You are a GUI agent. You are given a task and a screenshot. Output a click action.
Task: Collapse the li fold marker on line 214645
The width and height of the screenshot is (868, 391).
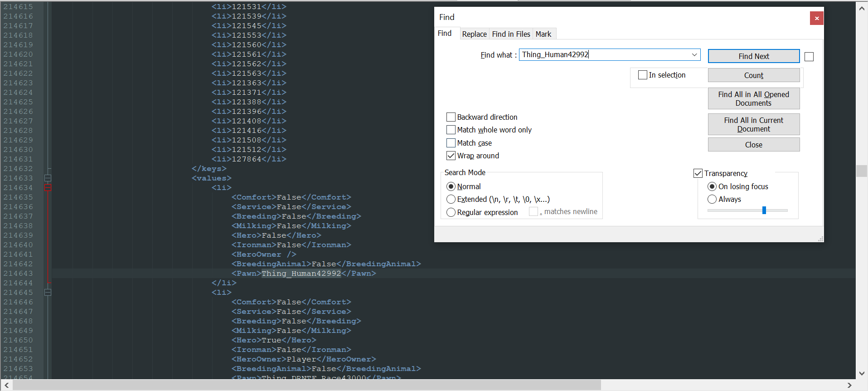point(48,293)
